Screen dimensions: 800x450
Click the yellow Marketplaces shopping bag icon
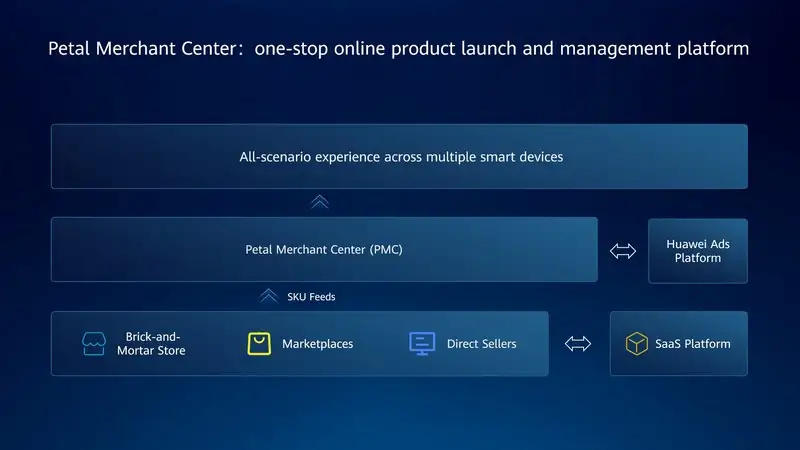click(259, 344)
